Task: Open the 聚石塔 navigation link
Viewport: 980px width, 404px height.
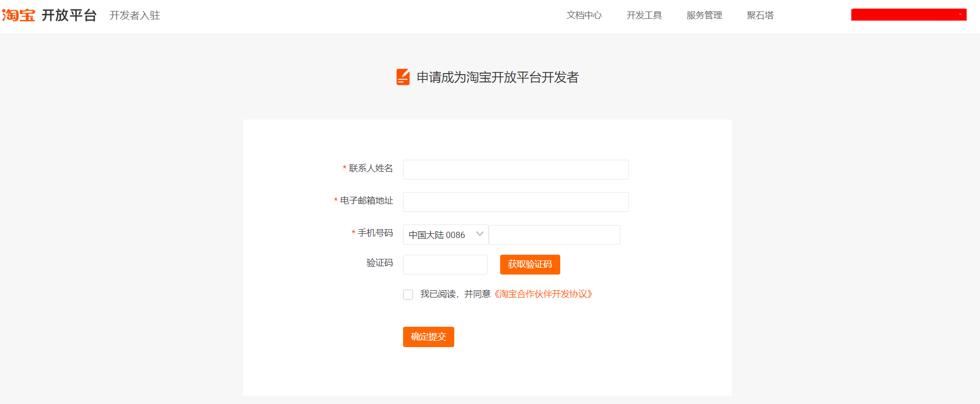Action: click(760, 15)
